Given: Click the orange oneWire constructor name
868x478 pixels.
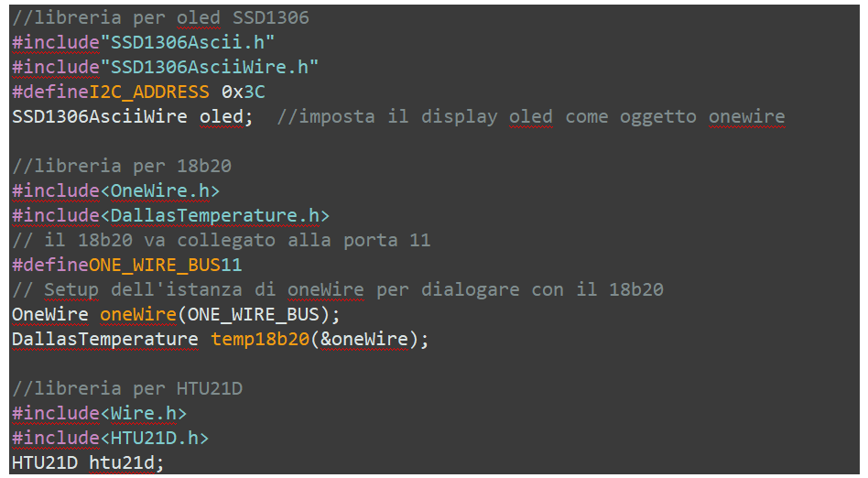Looking at the screenshot, I should pos(138,314).
